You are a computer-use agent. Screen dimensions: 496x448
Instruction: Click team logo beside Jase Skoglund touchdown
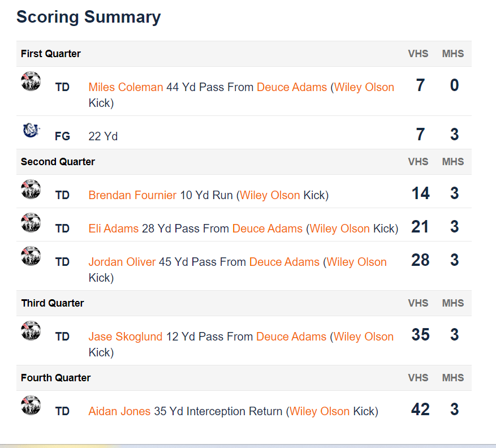click(31, 331)
